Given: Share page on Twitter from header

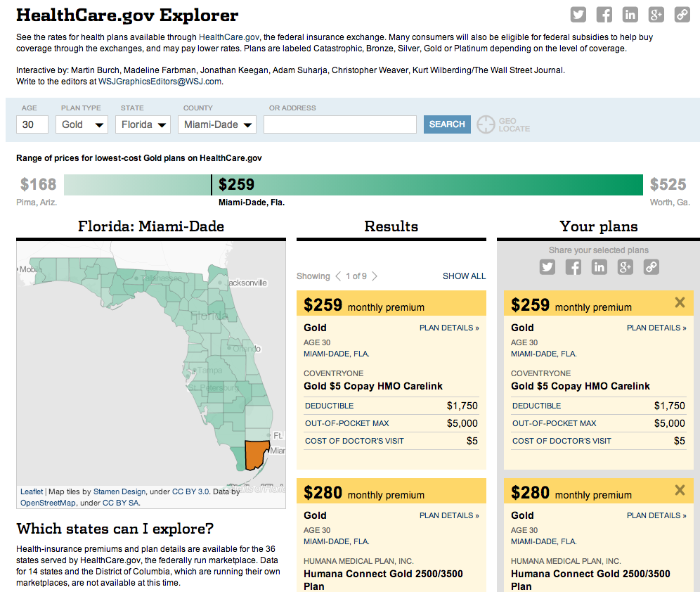Looking at the screenshot, I should [578, 15].
